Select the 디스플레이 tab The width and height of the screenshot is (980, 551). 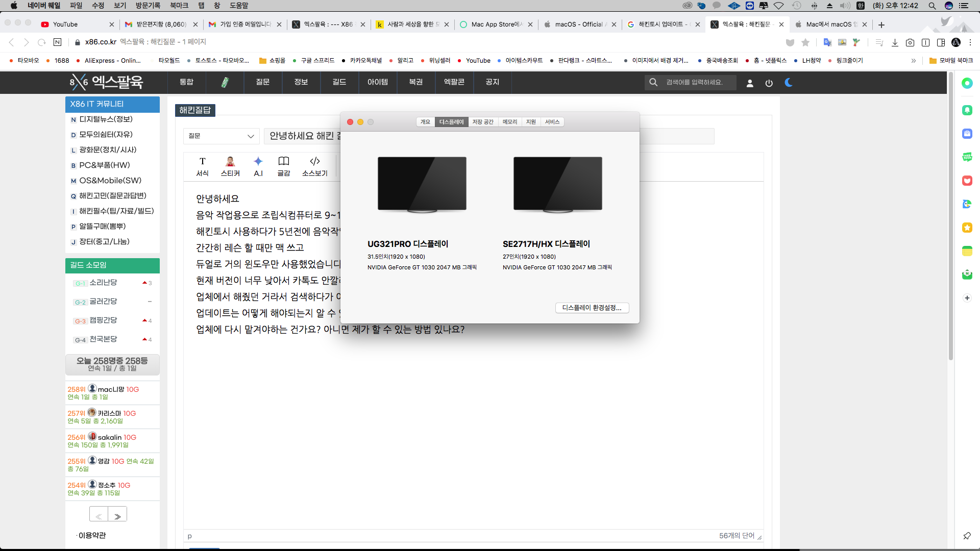(x=451, y=122)
